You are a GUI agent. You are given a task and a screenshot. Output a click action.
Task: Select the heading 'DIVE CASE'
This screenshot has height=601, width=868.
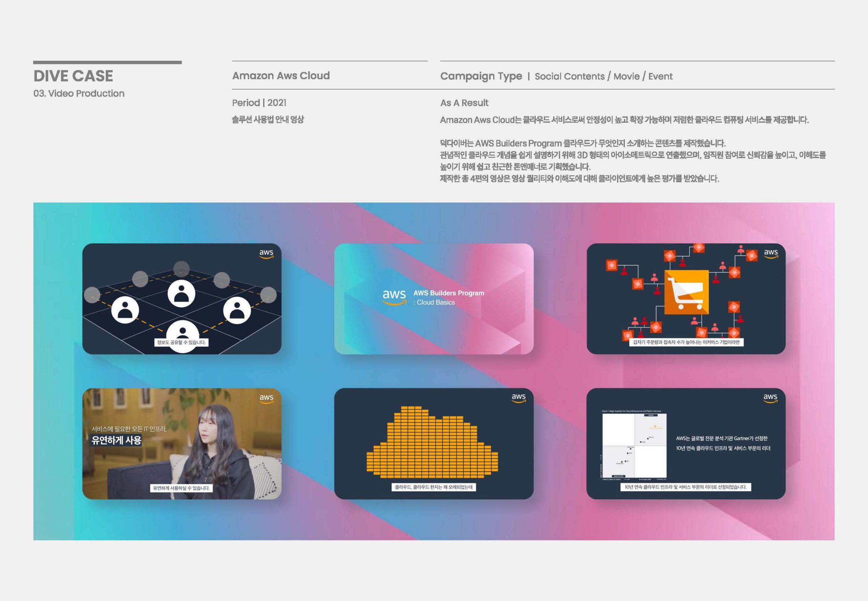[x=73, y=76]
